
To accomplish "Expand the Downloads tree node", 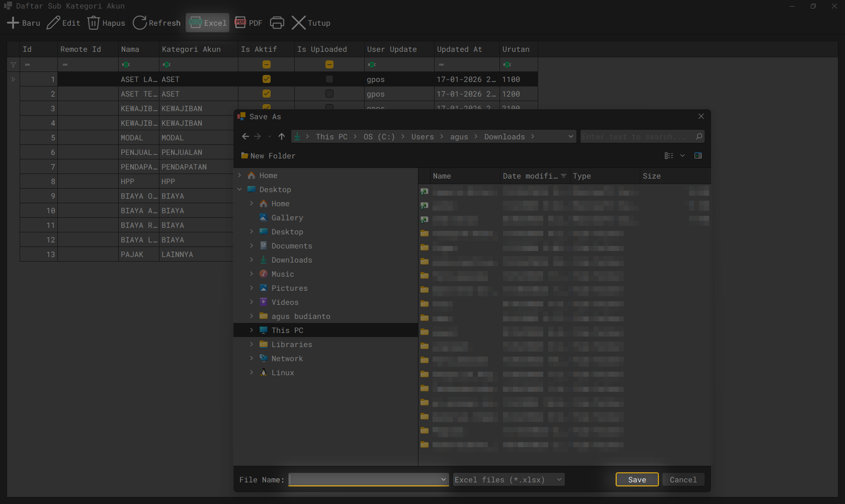I will tap(252, 260).
